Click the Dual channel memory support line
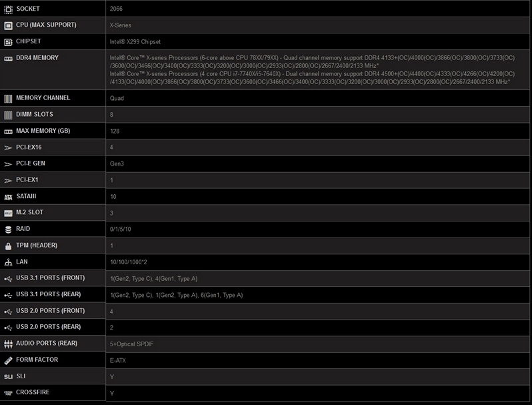Viewport: 532px width, 405px height. [312, 78]
